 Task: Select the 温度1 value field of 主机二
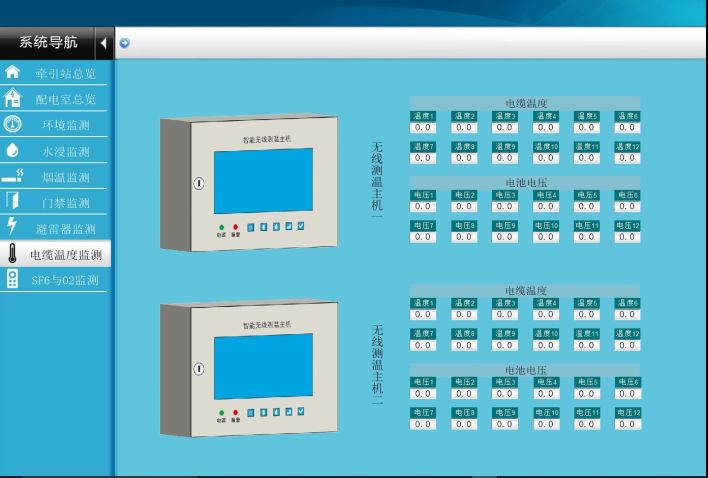pos(423,315)
